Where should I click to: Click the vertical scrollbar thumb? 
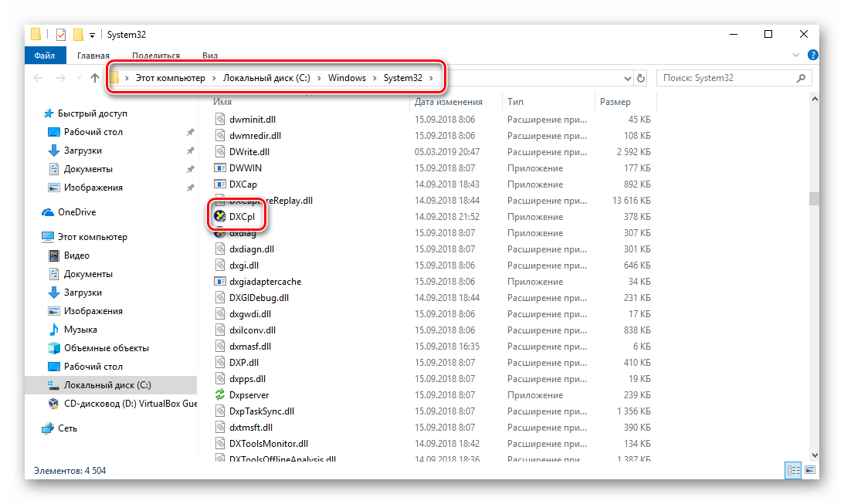(x=813, y=199)
